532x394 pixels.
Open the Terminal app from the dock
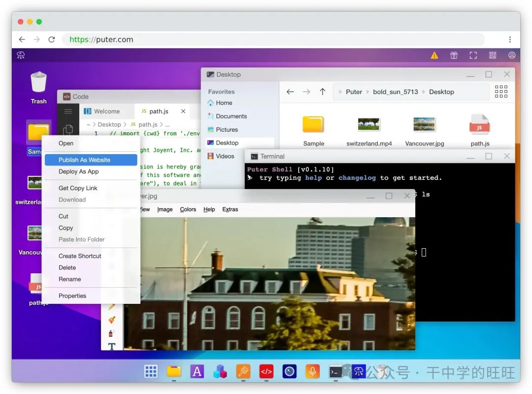coord(335,371)
